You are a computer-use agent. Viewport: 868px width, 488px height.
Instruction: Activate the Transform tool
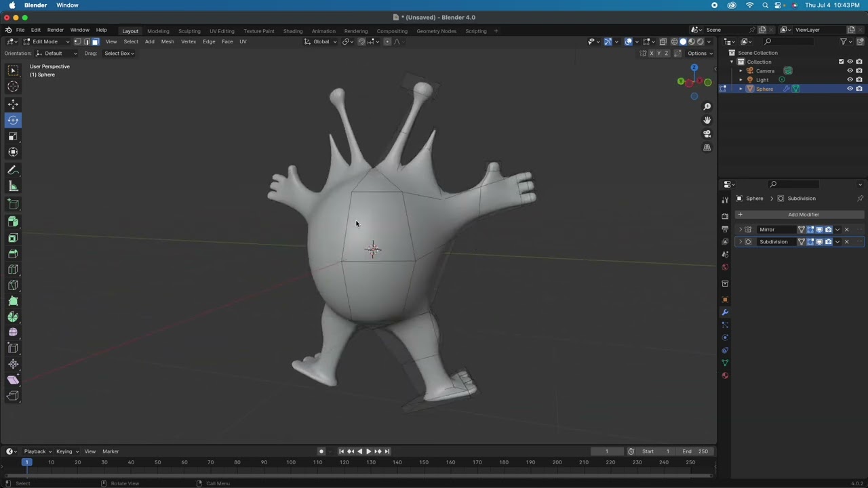tap(13, 152)
